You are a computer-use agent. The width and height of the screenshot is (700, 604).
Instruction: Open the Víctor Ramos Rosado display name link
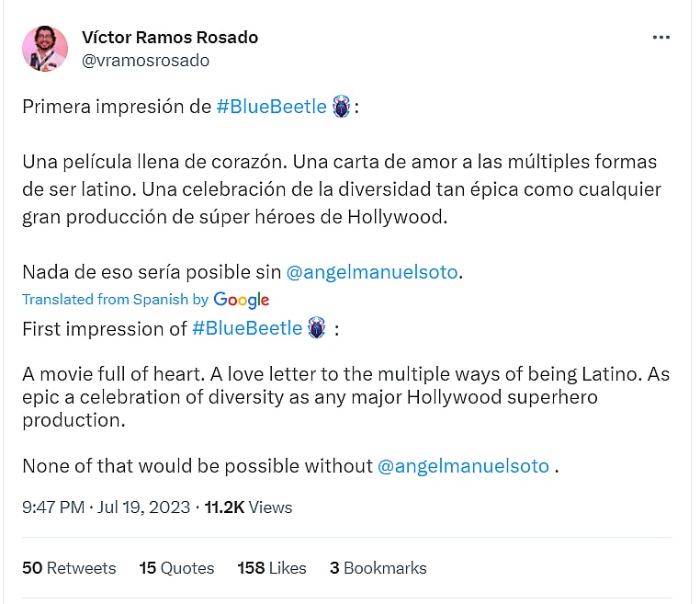tap(170, 38)
